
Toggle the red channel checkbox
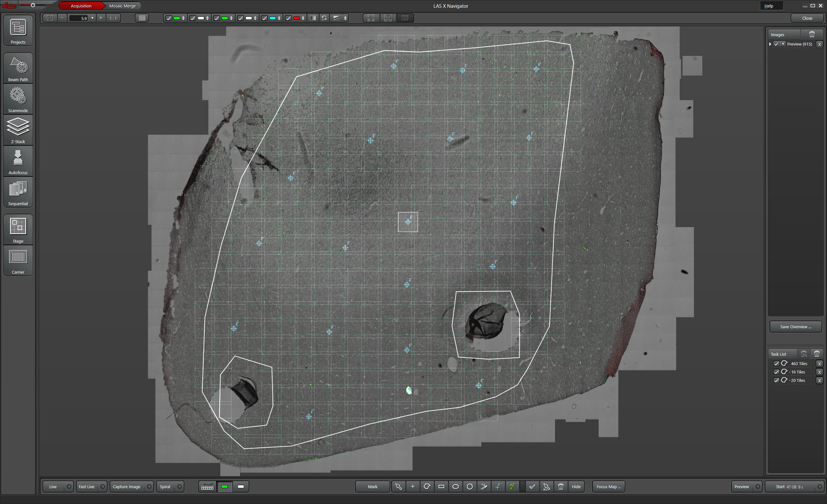click(288, 18)
